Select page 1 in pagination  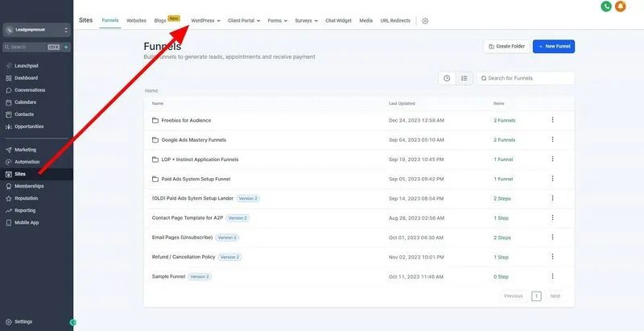pyautogui.click(x=536, y=296)
